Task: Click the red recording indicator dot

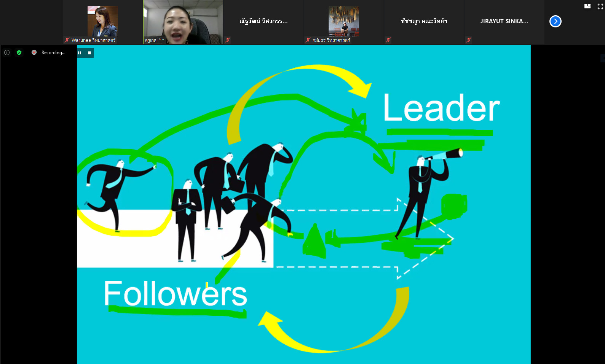Action: click(x=34, y=52)
